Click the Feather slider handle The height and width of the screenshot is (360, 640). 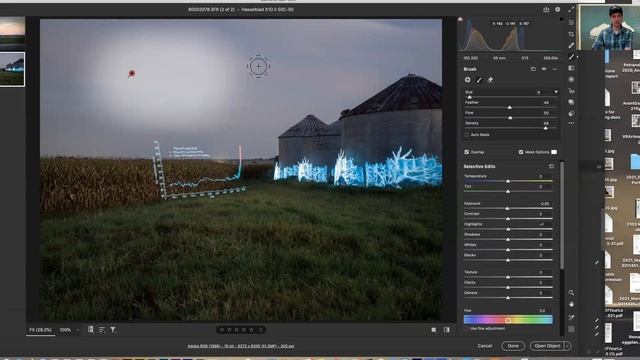pos(509,107)
